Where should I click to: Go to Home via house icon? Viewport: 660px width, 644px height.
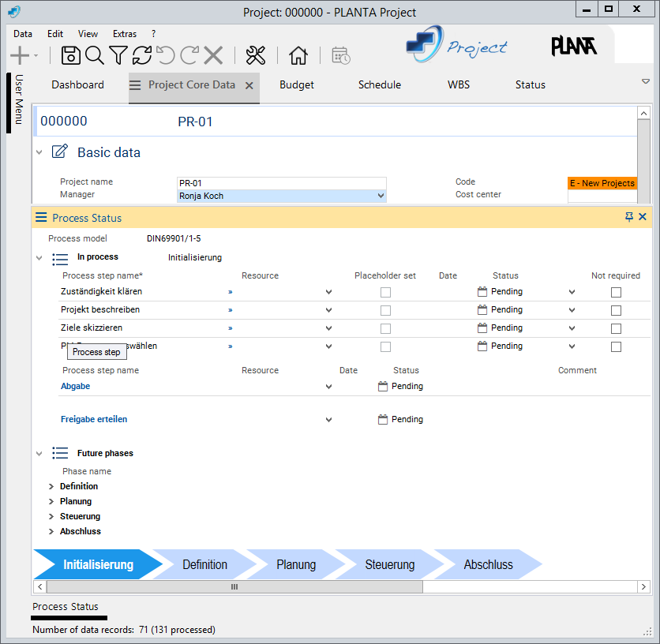pos(298,55)
